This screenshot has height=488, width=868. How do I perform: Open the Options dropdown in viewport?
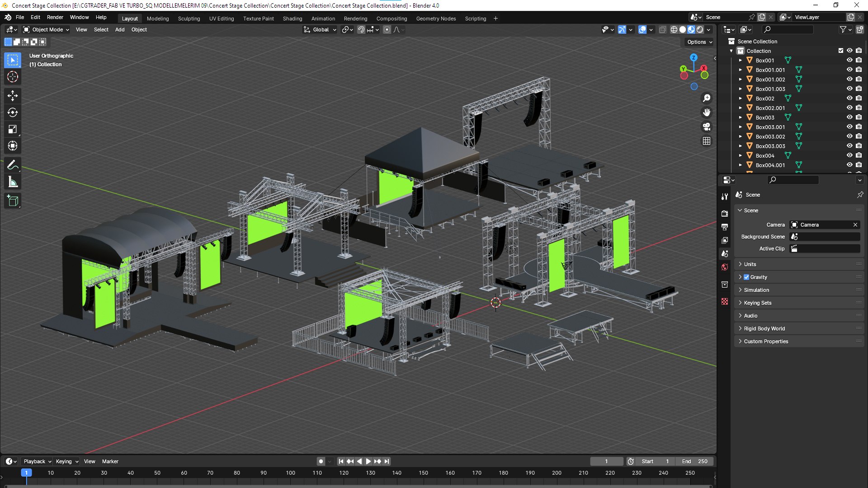699,42
